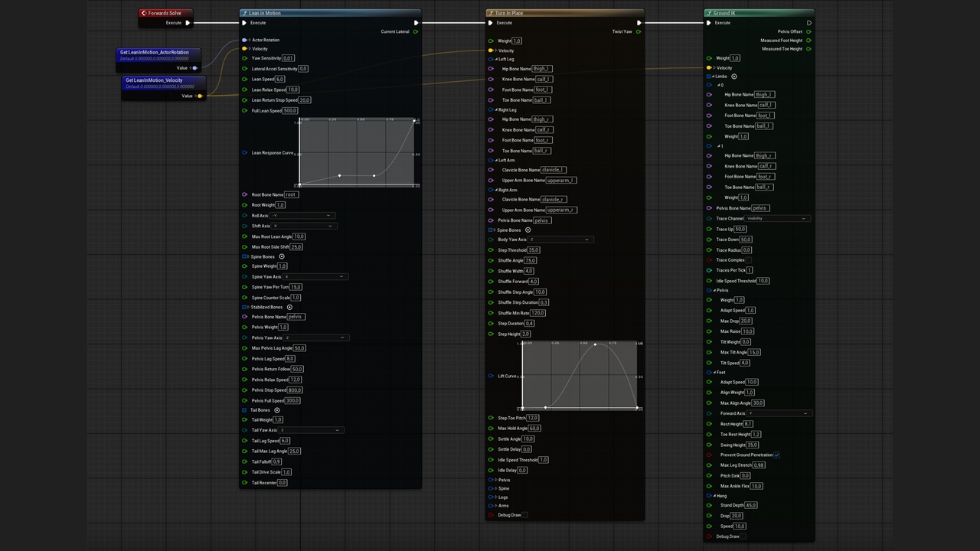Screen dimensions: 980x551
Task: Click the Measured Toe Height output pin
Action: 809,49
